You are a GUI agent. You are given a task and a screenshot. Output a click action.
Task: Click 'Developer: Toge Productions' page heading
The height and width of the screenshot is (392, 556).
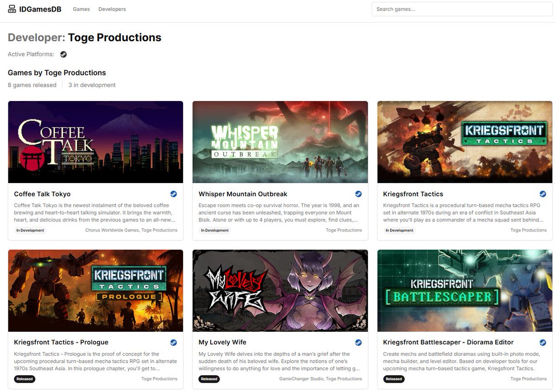point(85,38)
